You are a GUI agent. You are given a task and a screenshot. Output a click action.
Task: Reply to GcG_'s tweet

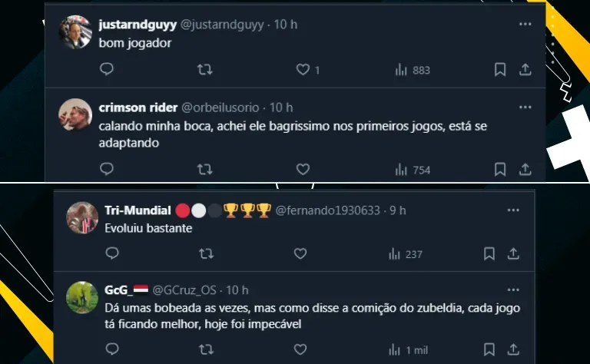click(x=111, y=349)
